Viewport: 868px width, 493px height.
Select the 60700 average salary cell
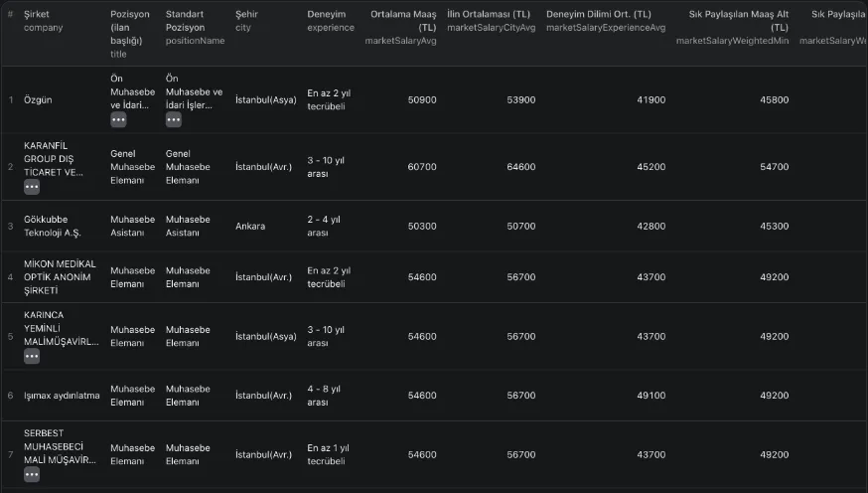422,167
